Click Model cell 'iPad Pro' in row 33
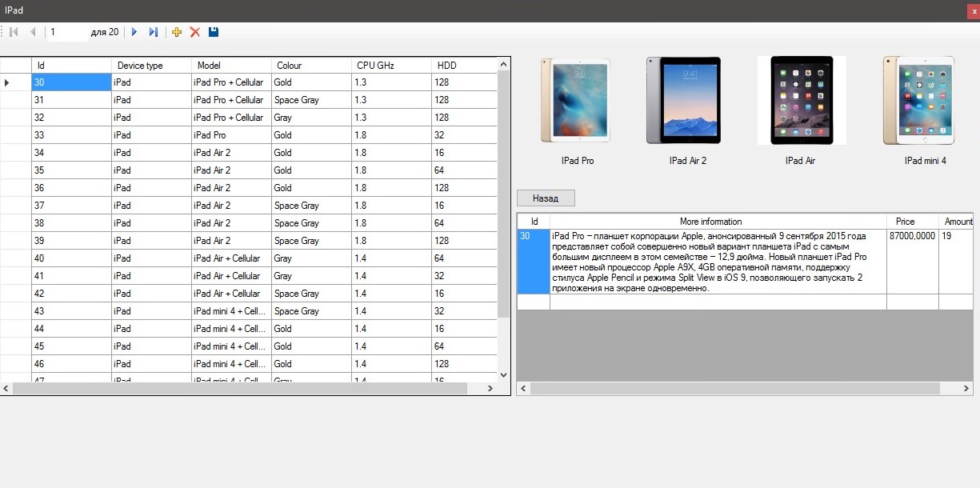The width and height of the screenshot is (980, 488). [x=231, y=135]
